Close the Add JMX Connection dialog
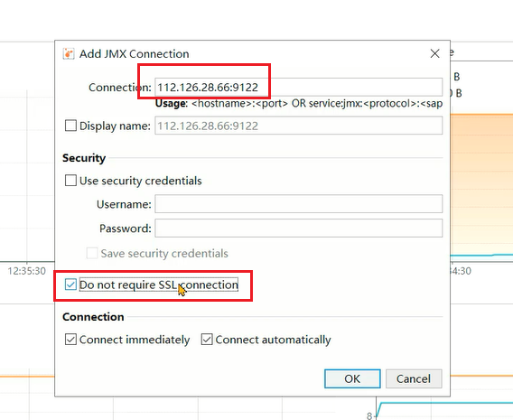Screen dimensions: 513x420 click(x=434, y=53)
